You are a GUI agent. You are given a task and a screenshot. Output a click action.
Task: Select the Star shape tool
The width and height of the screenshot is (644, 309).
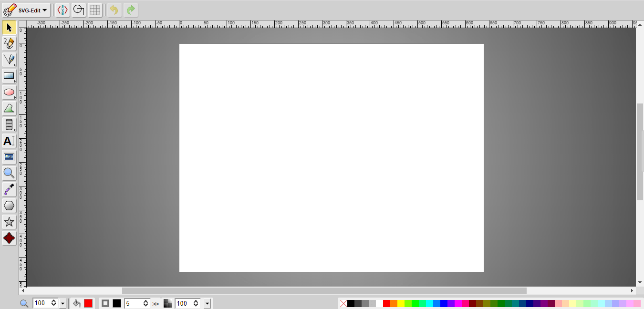(9, 222)
